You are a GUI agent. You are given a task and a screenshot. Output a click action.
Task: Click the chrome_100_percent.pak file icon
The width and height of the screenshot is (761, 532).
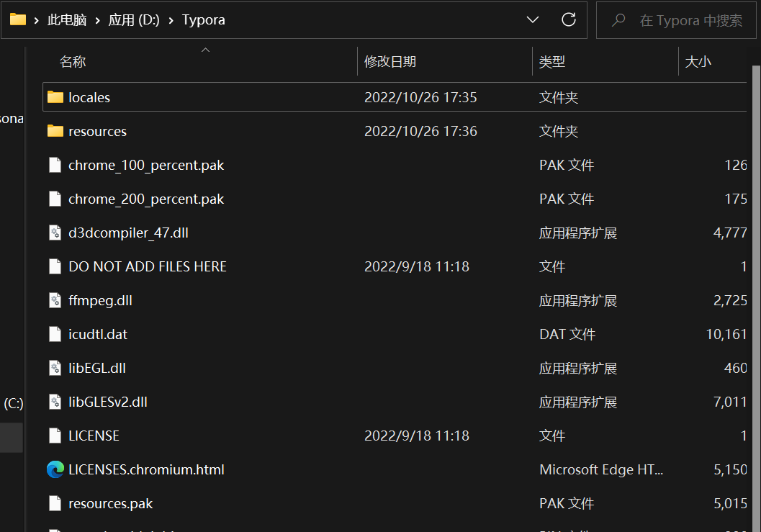[55, 165]
